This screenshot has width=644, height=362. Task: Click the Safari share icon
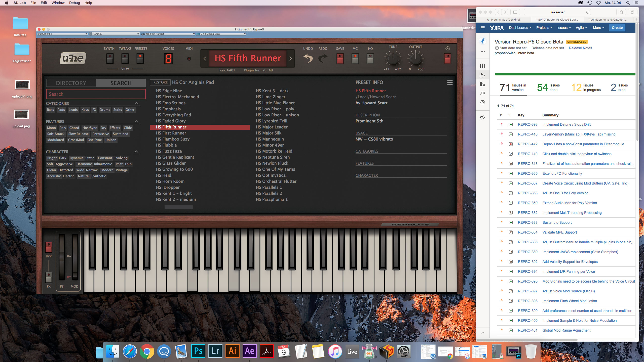tap(621, 12)
